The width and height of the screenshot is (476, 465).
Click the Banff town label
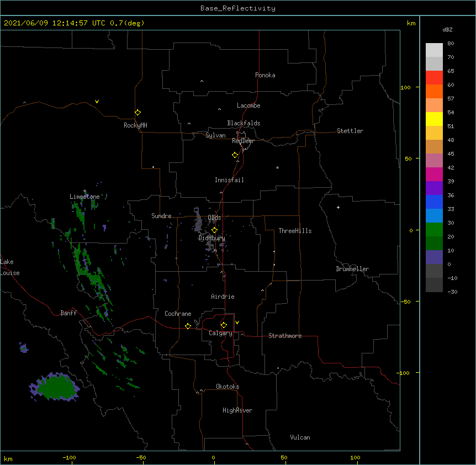(x=68, y=313)
